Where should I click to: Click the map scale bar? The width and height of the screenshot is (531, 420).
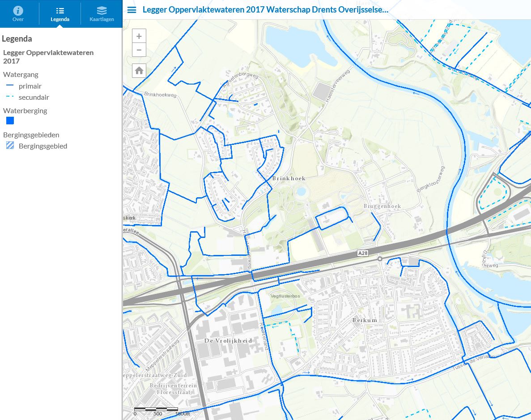(x=156, y=410)
